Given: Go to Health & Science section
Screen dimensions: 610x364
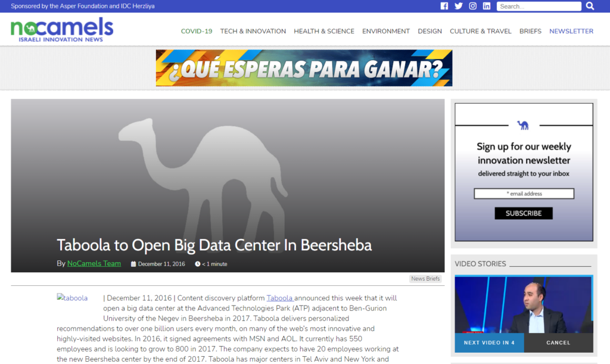Looking at the screenshot, I should tap(324, 31).
